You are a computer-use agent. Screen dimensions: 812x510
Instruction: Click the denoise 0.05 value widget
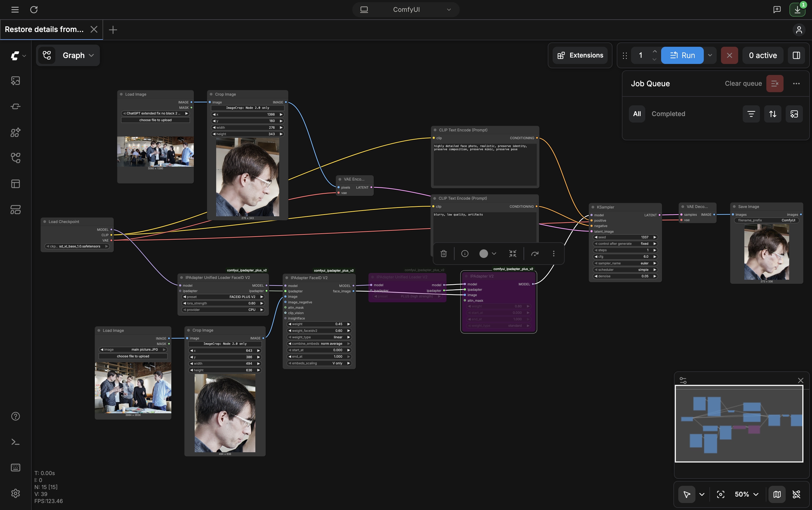(x=625, y=276)
